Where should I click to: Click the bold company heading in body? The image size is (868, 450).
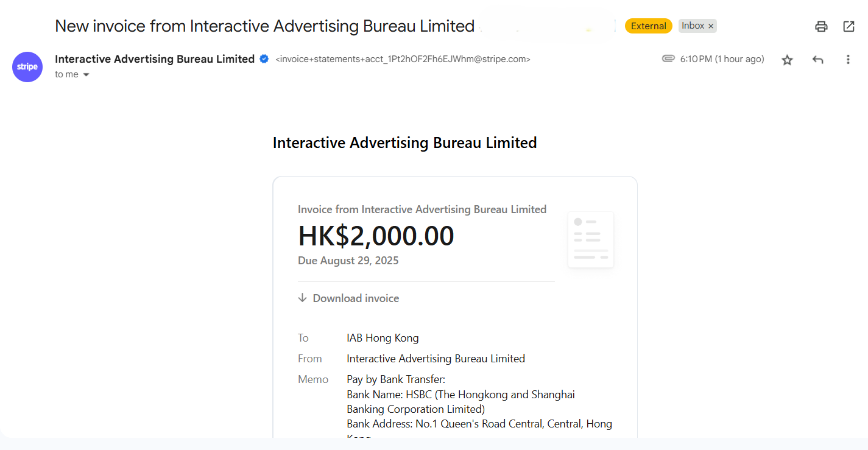click(404, 143)
